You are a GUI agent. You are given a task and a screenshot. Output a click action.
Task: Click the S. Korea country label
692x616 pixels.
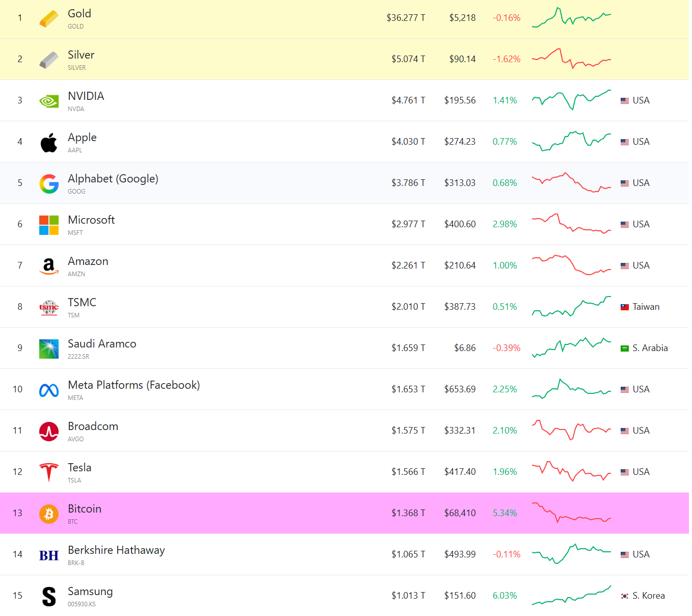[648, 596]
